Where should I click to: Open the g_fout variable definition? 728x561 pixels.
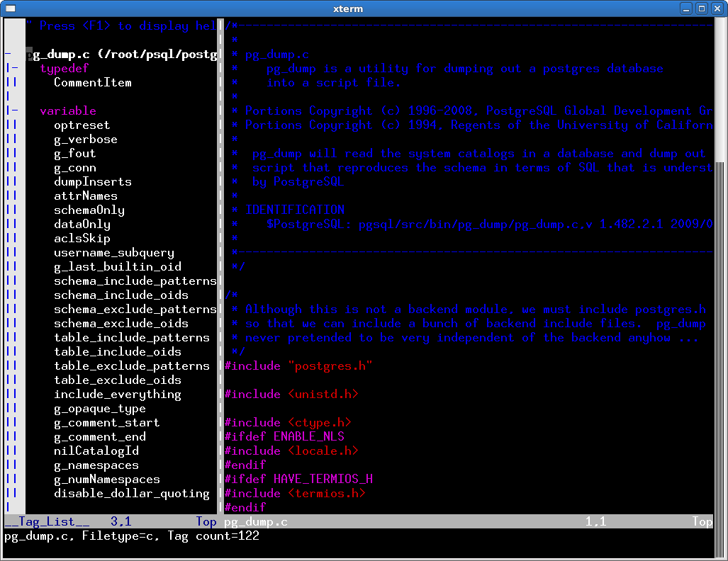tap(73, 153)
